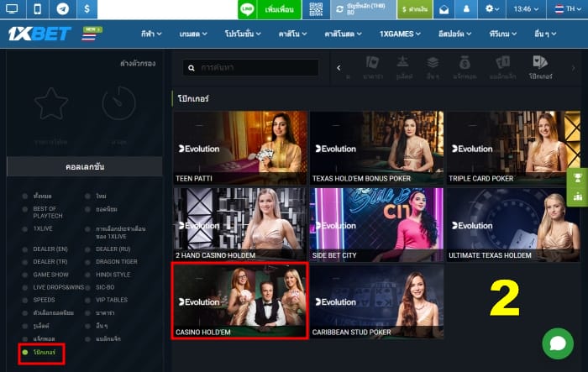Click the trophy icon on right edge
588x372 pixels.
(x=578, y=178)
